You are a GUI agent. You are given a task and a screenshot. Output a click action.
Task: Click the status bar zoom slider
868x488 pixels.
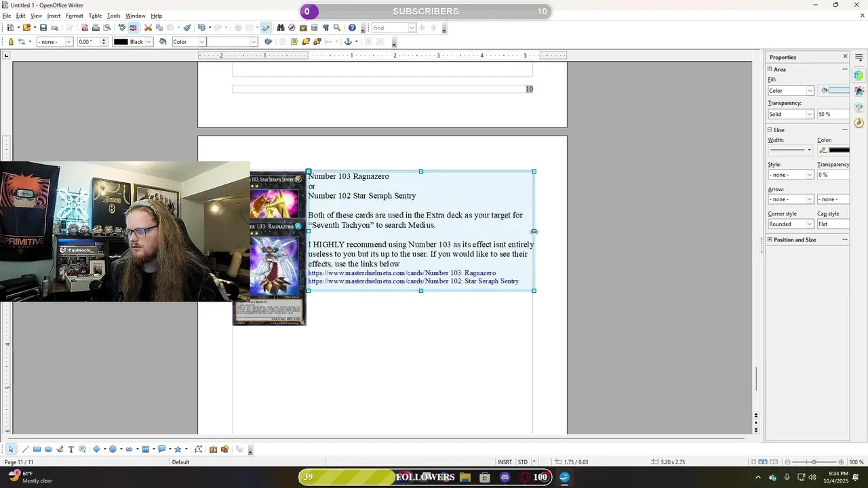click(814, 462)
